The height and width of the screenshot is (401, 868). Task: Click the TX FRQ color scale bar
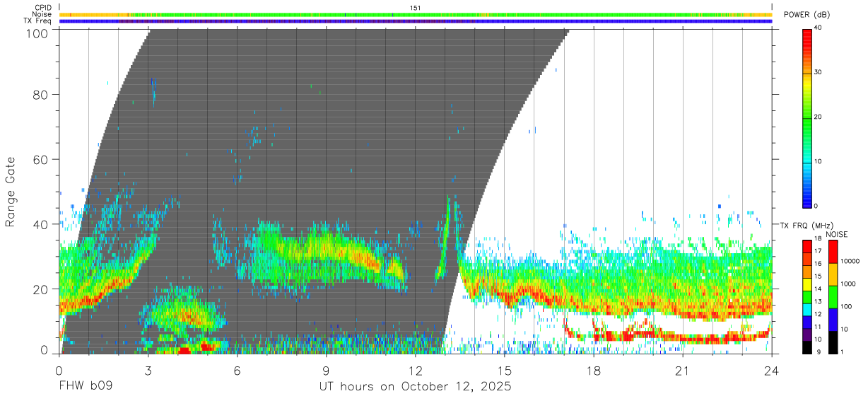[x=807, y=297]
